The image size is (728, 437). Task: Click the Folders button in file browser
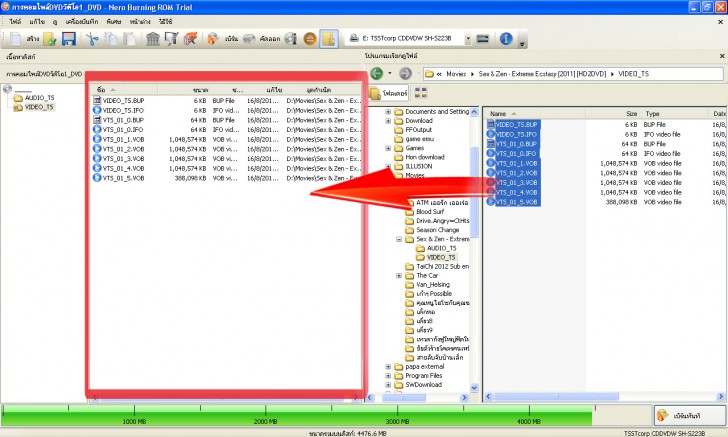click(389, 93)
